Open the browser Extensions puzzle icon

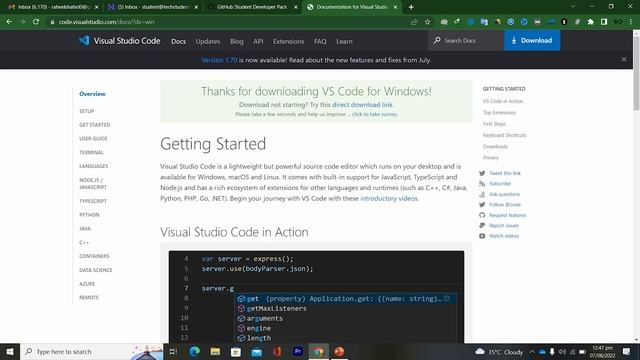point(591,22)
